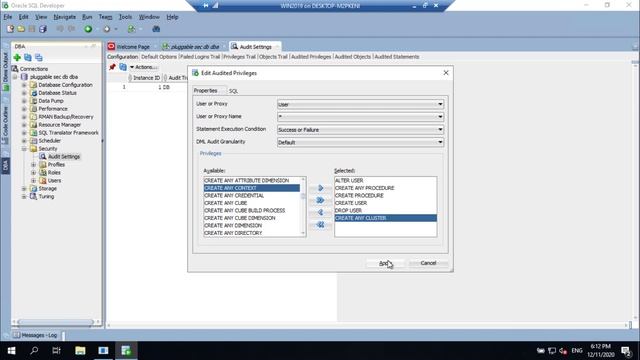Select RMAN Backup/Recovery tree node
Image resolution: width=640 pixels, height=360 pixels.
point(66,117)
